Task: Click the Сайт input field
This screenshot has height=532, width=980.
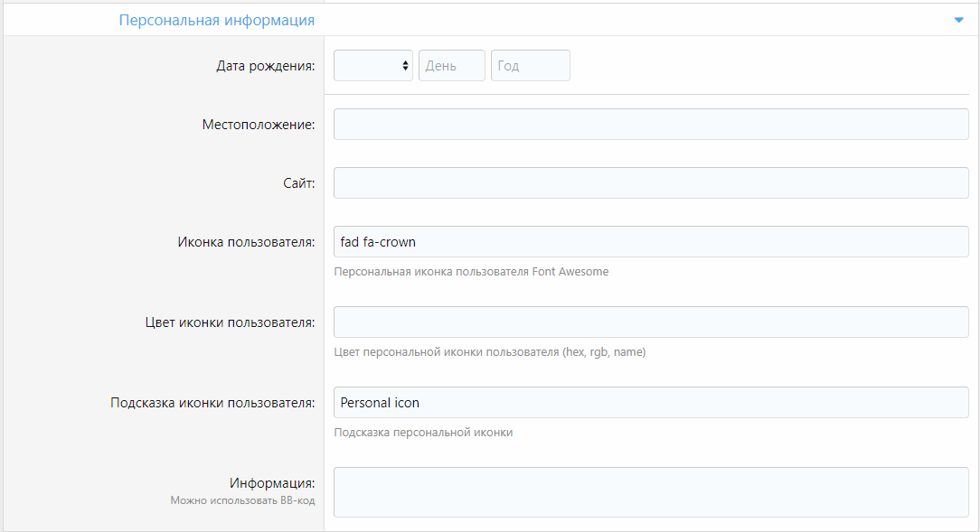Action: click(x=650, y=183)
